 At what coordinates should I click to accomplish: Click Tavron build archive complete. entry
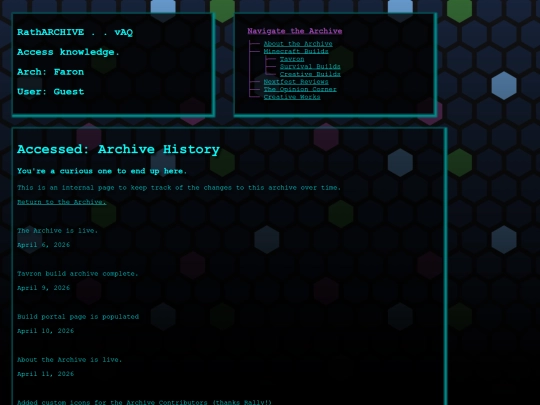tap(77, 274)
